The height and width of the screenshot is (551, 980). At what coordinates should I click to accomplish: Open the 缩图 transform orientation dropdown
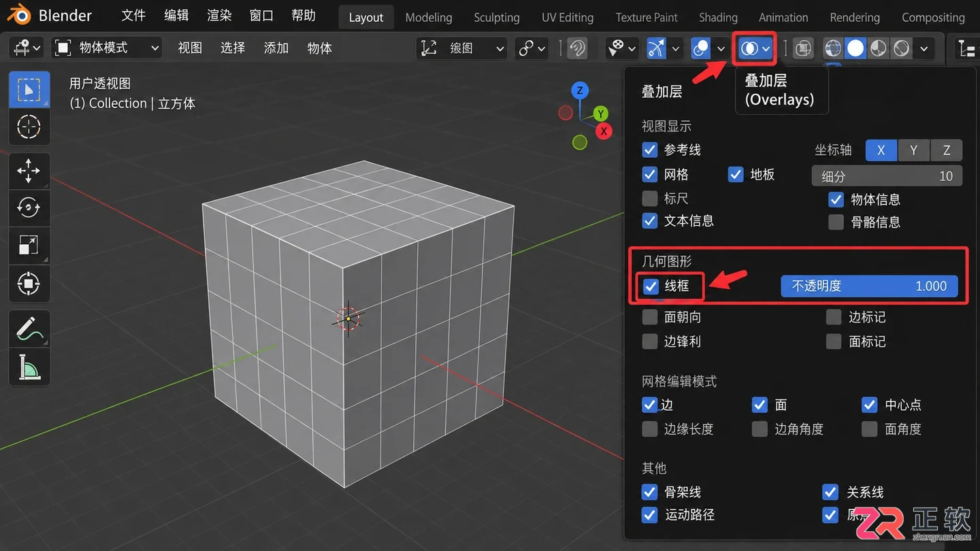[461, 48]
